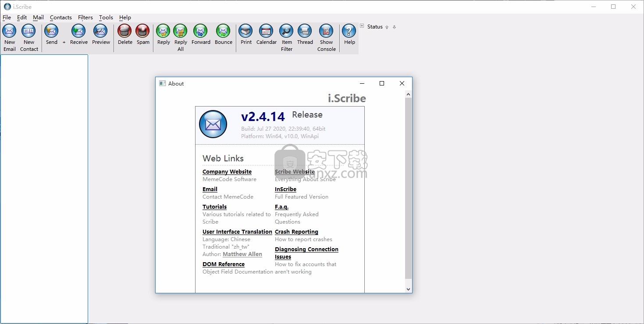Minimize the About dialog
This screenshot has height=324, width=644.
point(362,83)
